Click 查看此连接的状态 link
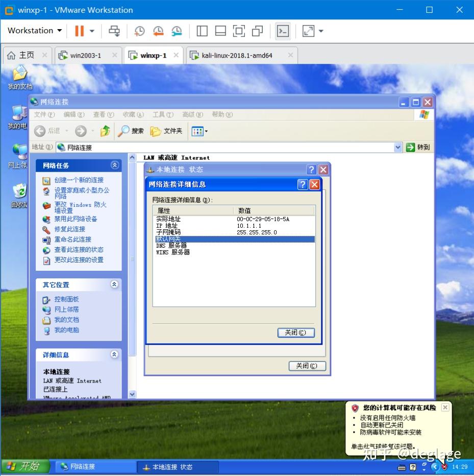This screenshot has height=476, width=474. click(79, 250)
